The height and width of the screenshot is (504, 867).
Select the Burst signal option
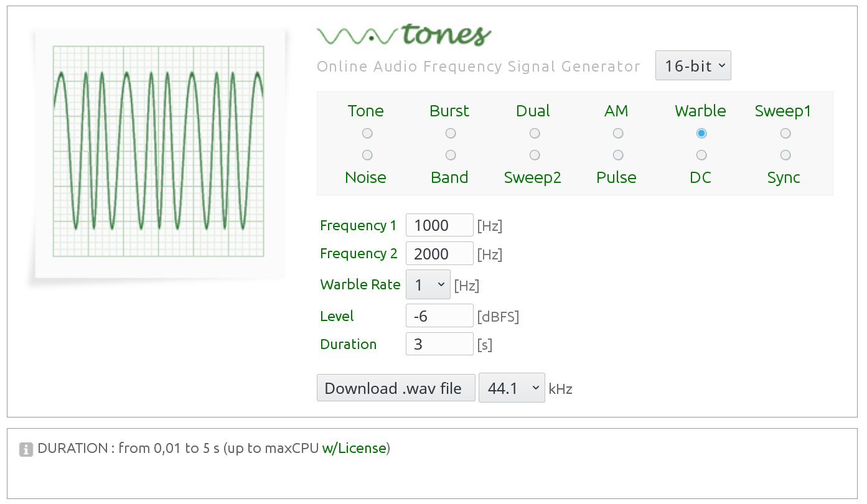(451, 133)
